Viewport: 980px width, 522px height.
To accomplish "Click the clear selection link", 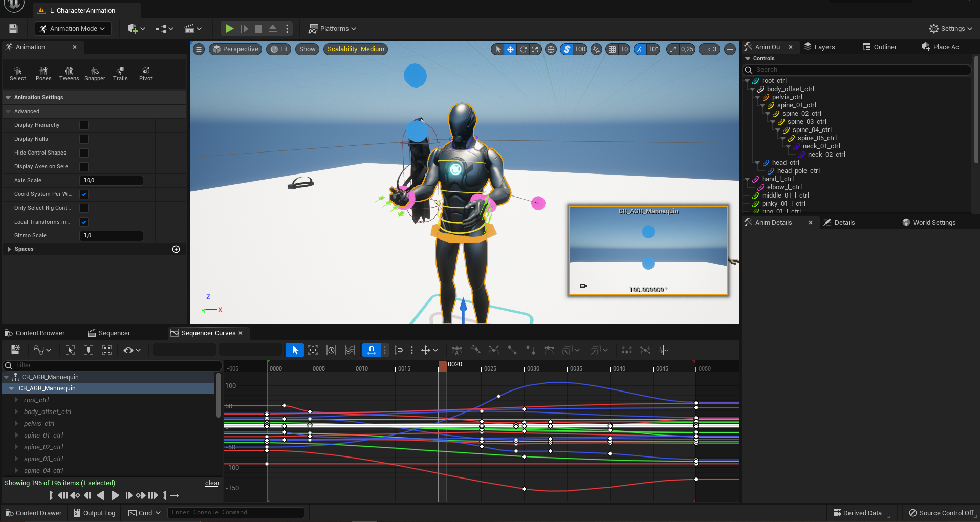I will click(212, 483).
